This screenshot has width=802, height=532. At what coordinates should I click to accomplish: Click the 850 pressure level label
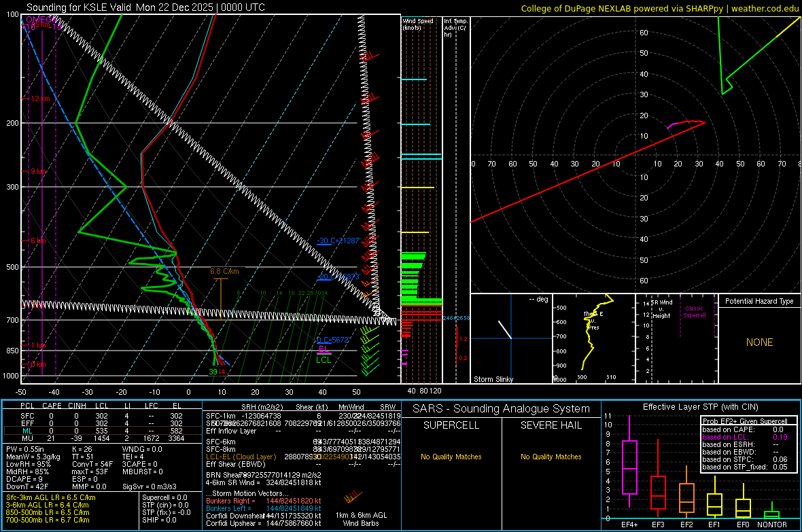(x=12, y=351)
